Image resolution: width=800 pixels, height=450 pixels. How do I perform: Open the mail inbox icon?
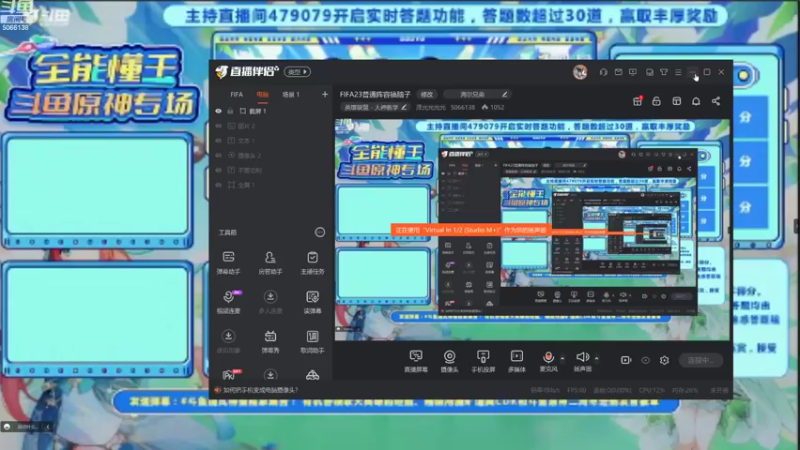tap(618, 72)
